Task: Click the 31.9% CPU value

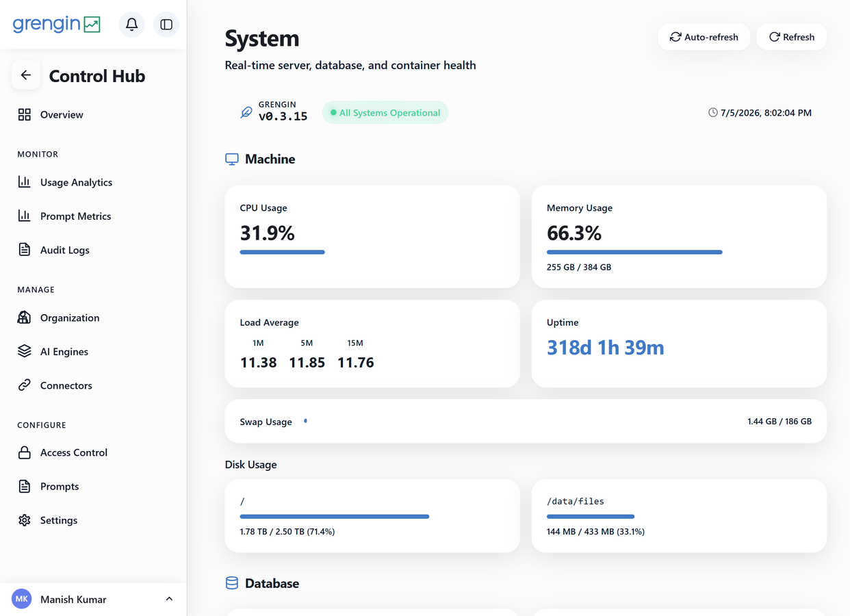Action: click(267, 233)
